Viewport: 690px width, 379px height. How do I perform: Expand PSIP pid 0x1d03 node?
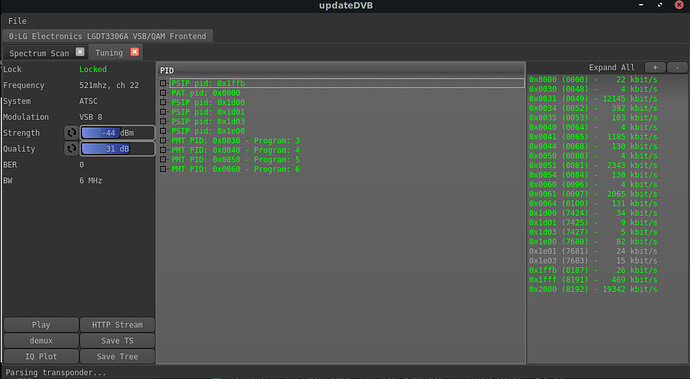tap(163, 121)
